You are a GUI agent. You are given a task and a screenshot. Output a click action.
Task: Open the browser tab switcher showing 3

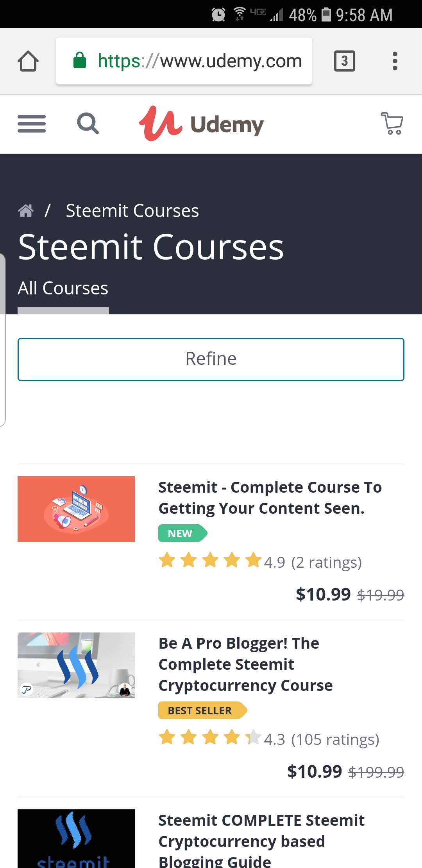pyautogui.click(x=344, y=61)
